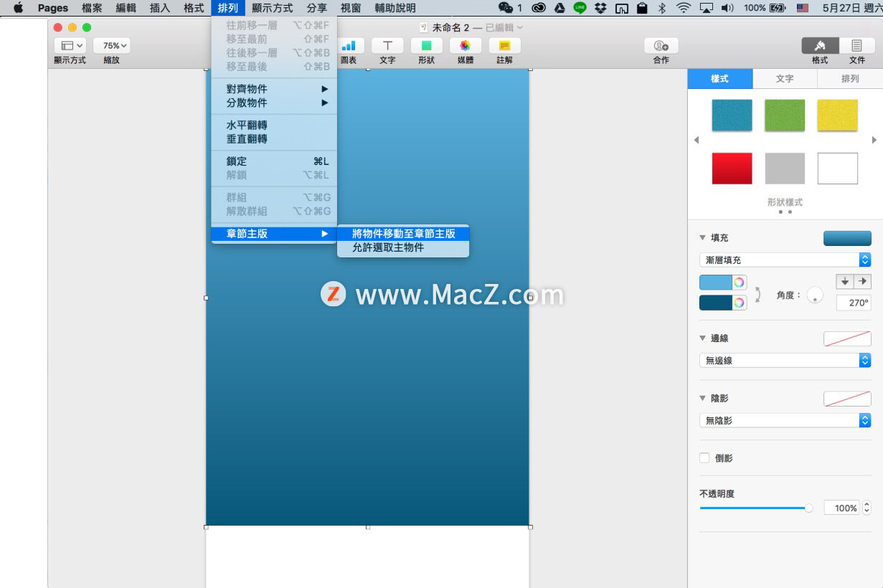883x588 pixels.
Task: Open the Format (格式) inspector button
Action: coord(820,46)
